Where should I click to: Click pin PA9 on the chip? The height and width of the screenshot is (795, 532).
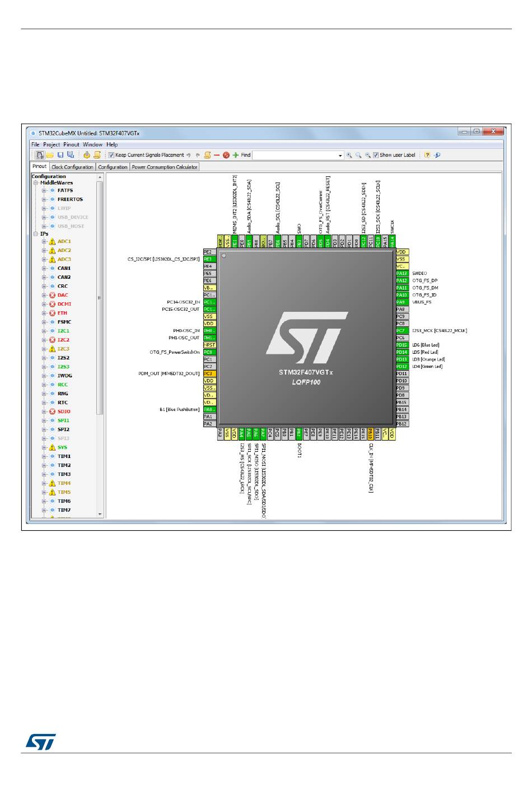(402, 302)
